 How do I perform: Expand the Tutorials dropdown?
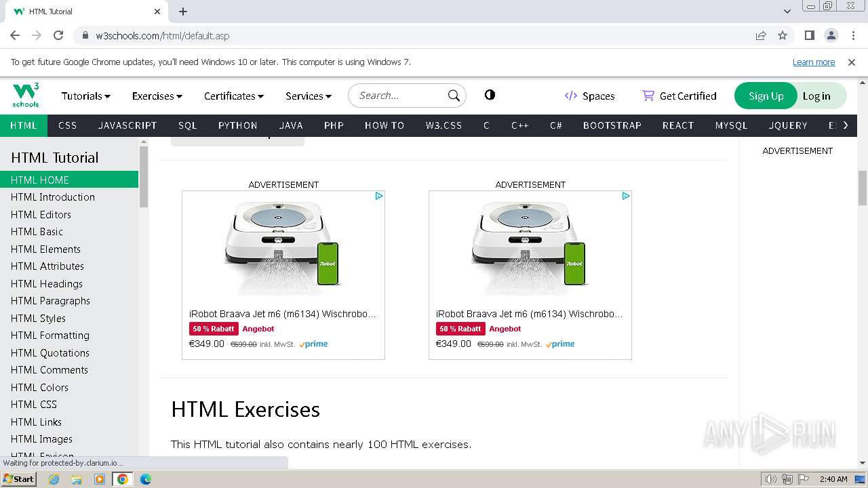click(86, 96)
